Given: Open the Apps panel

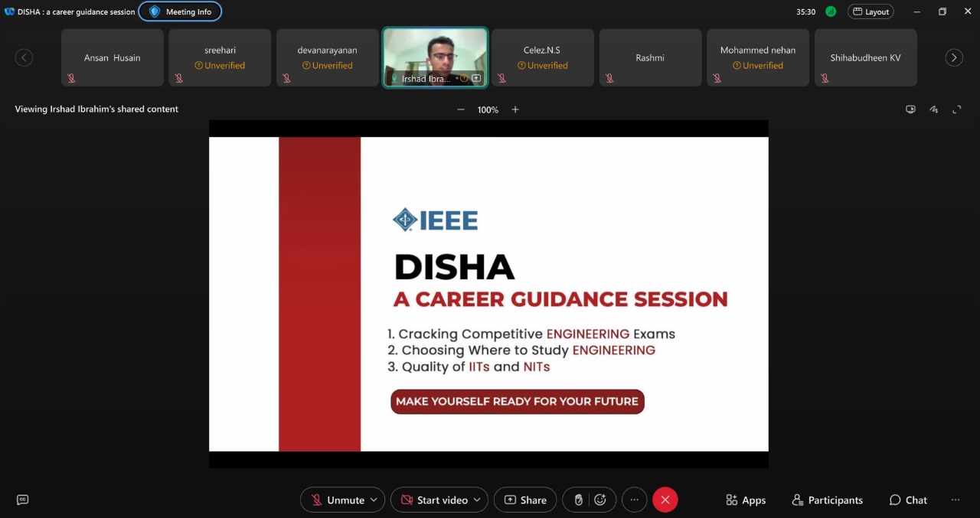Looking at the screenshot, I should pos(746,500).
